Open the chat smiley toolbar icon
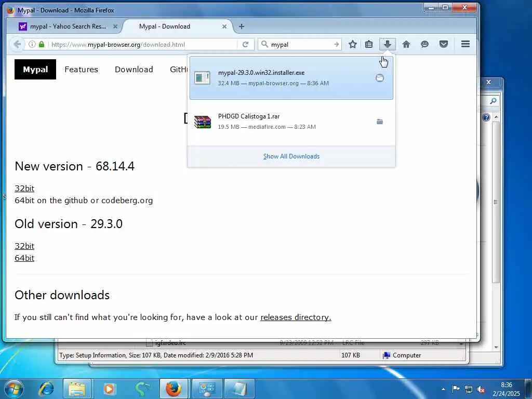This screenshot has height=399, width=532. (x=424, y=44)
